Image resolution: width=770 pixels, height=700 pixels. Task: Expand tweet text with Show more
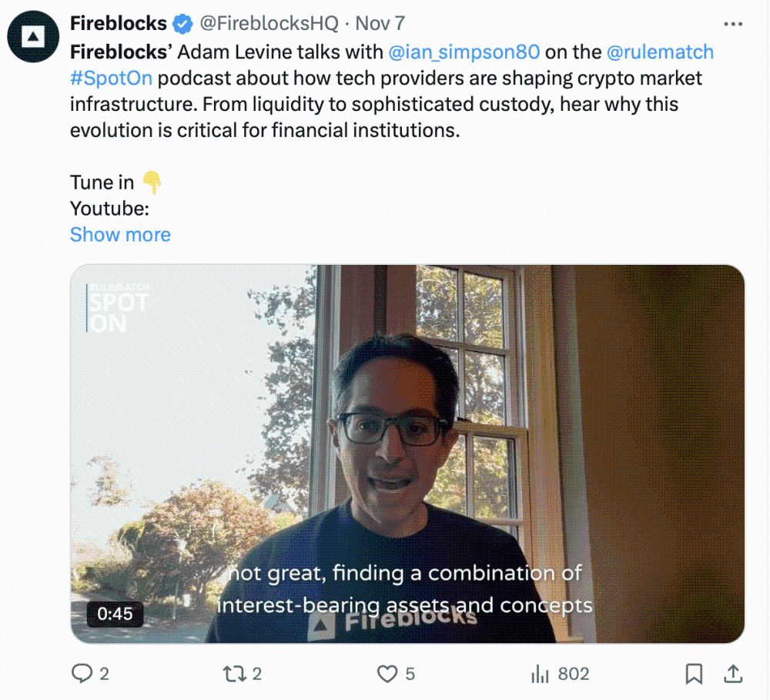(120, 234)
